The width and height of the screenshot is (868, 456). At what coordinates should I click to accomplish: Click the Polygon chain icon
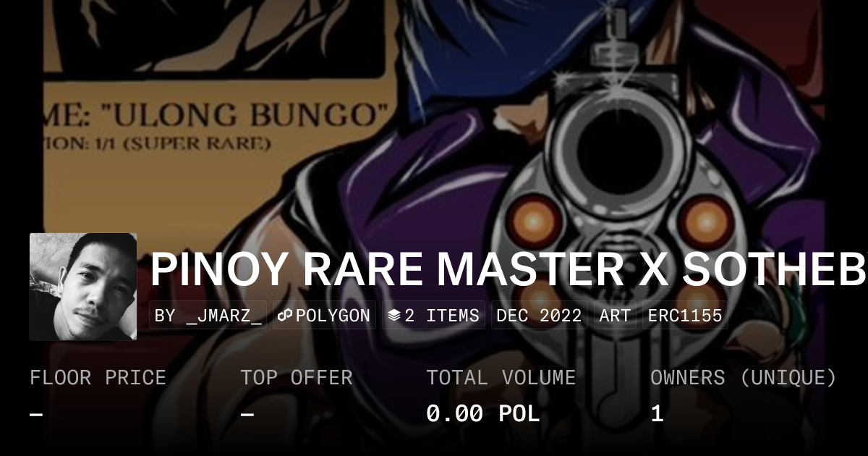click(284, 316)
